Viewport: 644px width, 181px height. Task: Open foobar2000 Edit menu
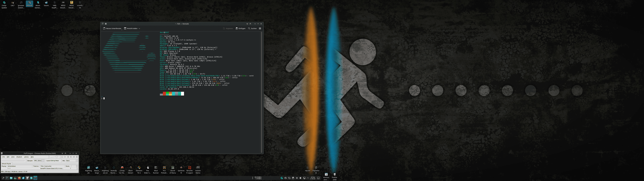[8, 157]
